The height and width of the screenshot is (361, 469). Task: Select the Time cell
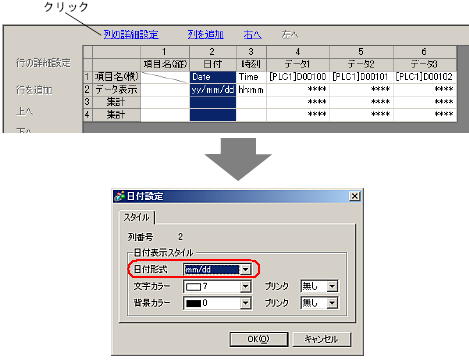pos(251,77)
